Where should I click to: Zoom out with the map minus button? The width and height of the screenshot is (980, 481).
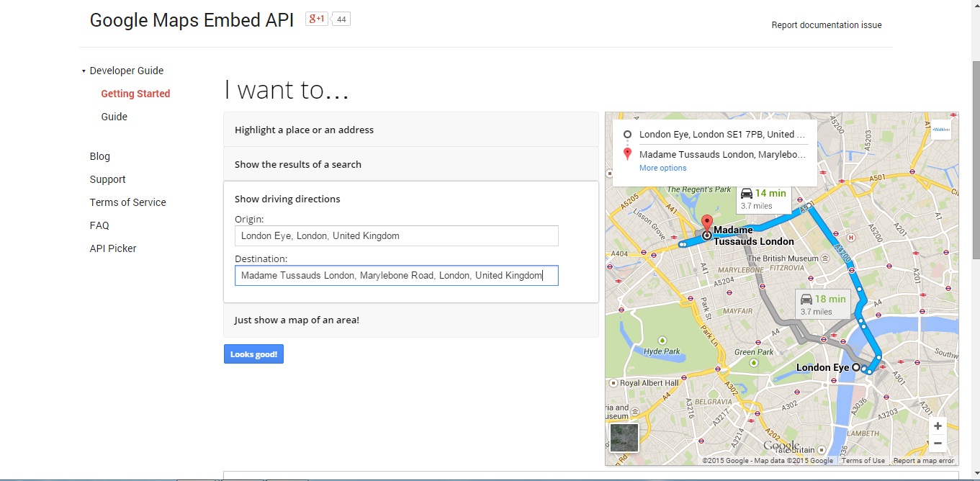tap(937, 443)
